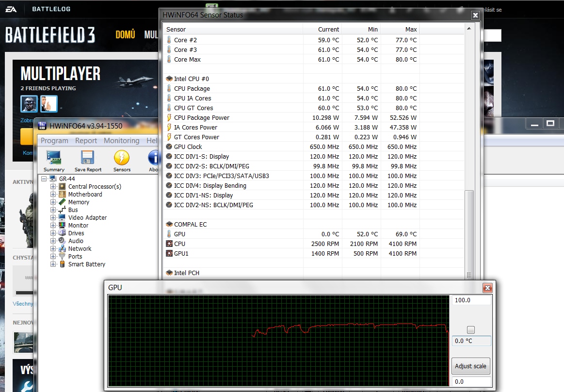Screen dimensions: 564x392
Task: Click the Battlelog header label
Action: point(51,9)
